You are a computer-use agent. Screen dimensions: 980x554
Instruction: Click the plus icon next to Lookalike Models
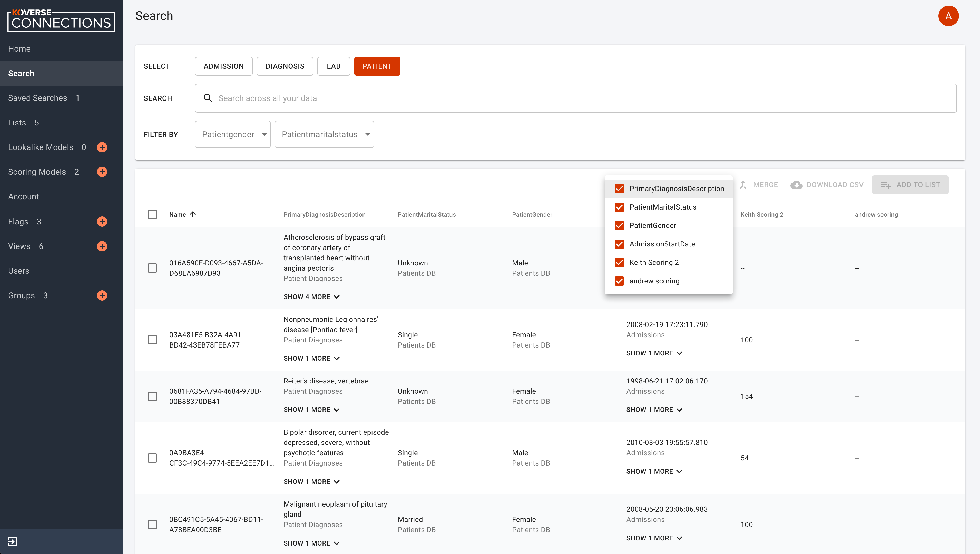tap(102, 147)
